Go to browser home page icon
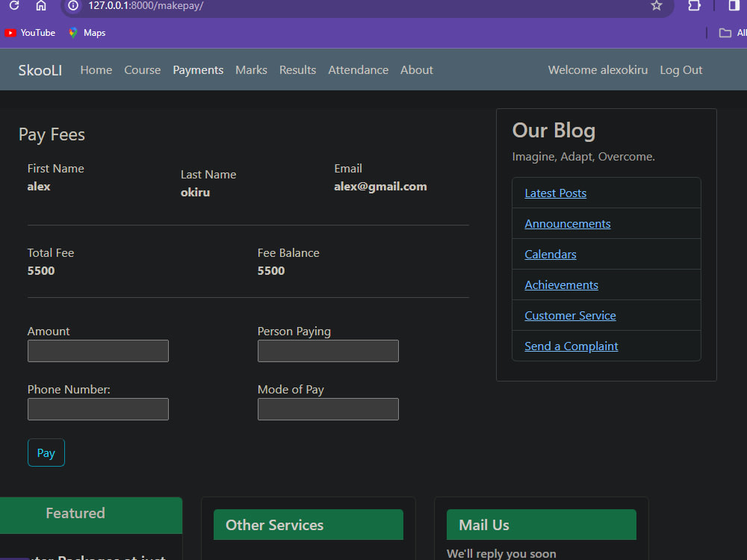 pyautogui.click(x=41, y=5)
